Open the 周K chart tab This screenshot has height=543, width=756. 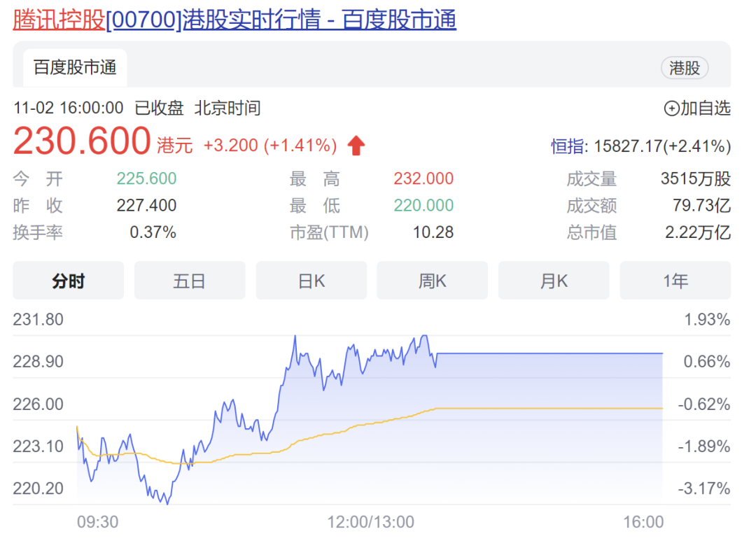click(432, 281)
